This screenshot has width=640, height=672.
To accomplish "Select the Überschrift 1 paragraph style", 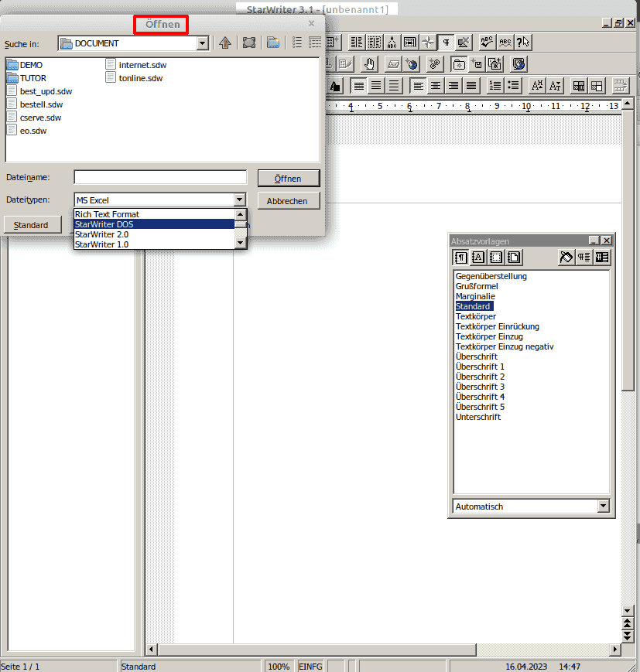I will click(480, 367).
